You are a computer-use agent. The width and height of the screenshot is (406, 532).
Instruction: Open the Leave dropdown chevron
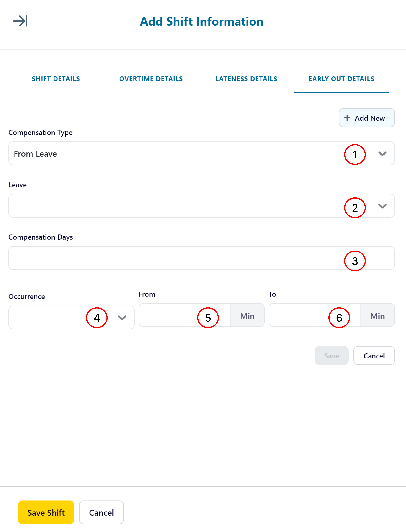382,206
